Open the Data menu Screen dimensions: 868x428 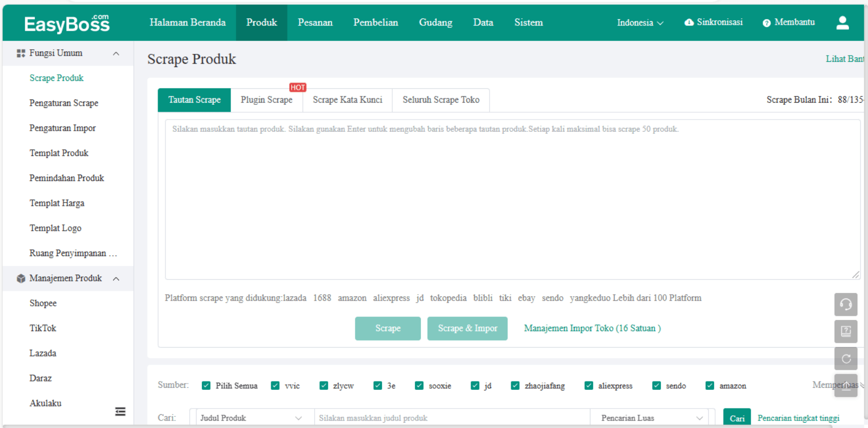coord(483,23)
